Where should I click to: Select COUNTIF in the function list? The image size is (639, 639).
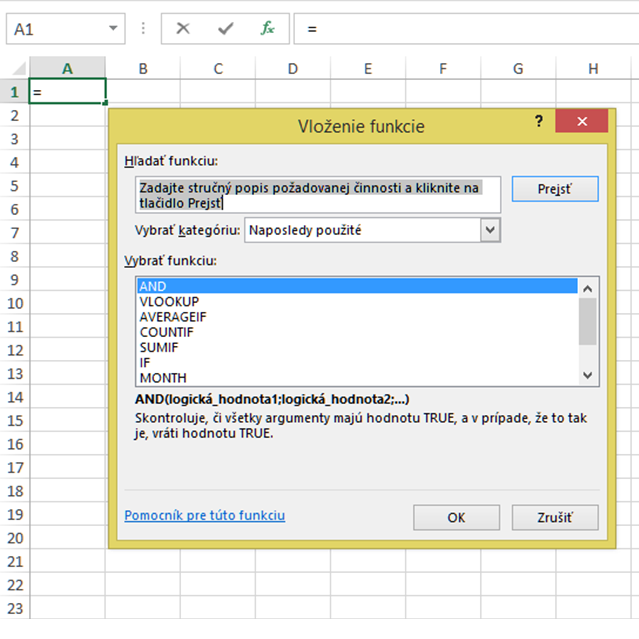pos(167,332)
